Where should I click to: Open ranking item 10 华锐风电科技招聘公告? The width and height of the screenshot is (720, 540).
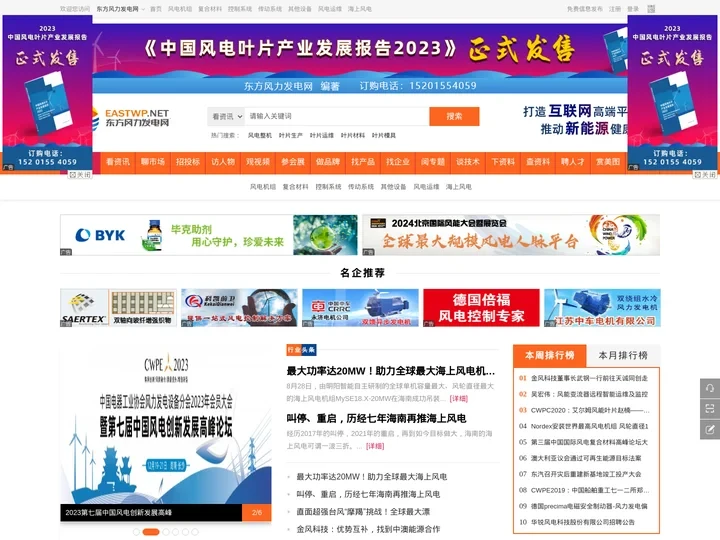click(x=583, y=522)
